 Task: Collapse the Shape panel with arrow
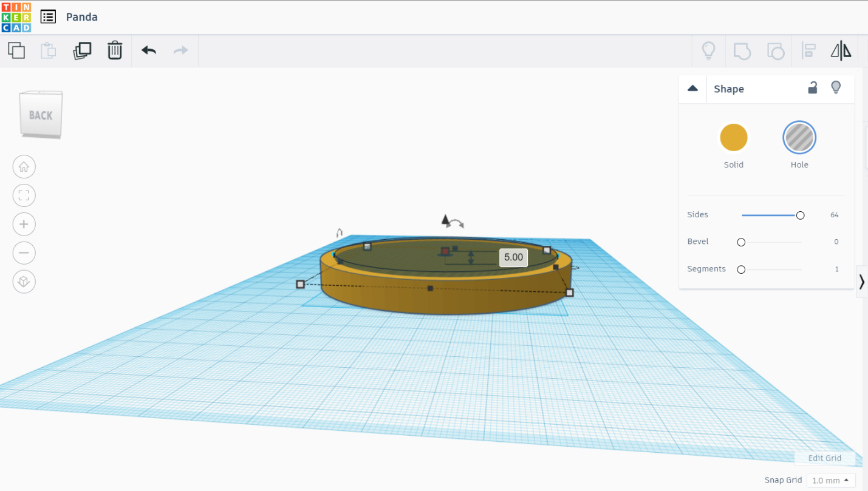coord(692,89)
